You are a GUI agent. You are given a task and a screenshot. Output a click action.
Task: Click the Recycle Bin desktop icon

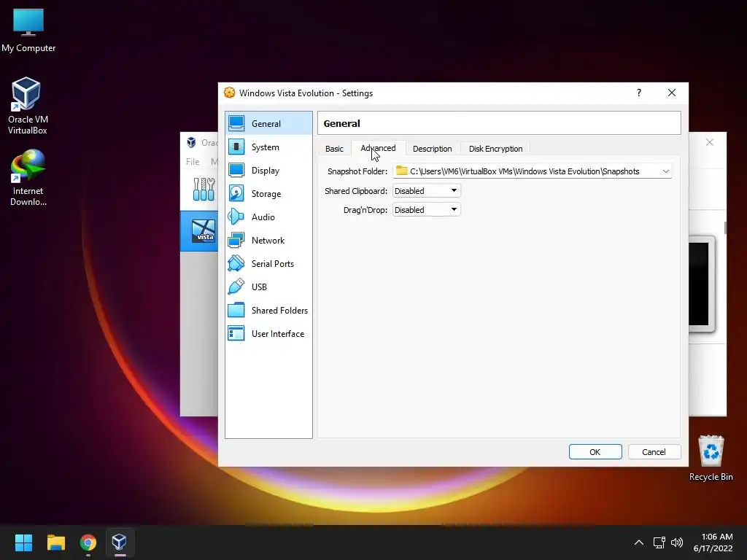[711, 458]
